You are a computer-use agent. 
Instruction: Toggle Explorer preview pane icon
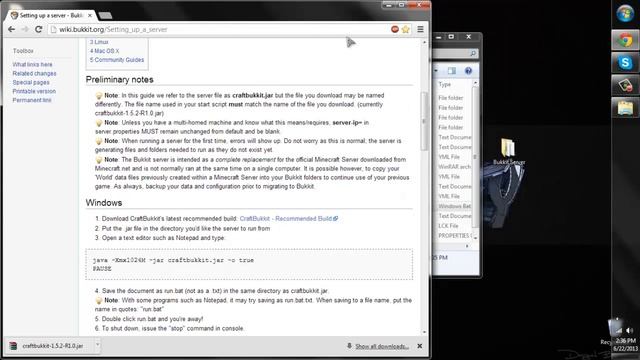pyautogui.click(x=452, y=71)
